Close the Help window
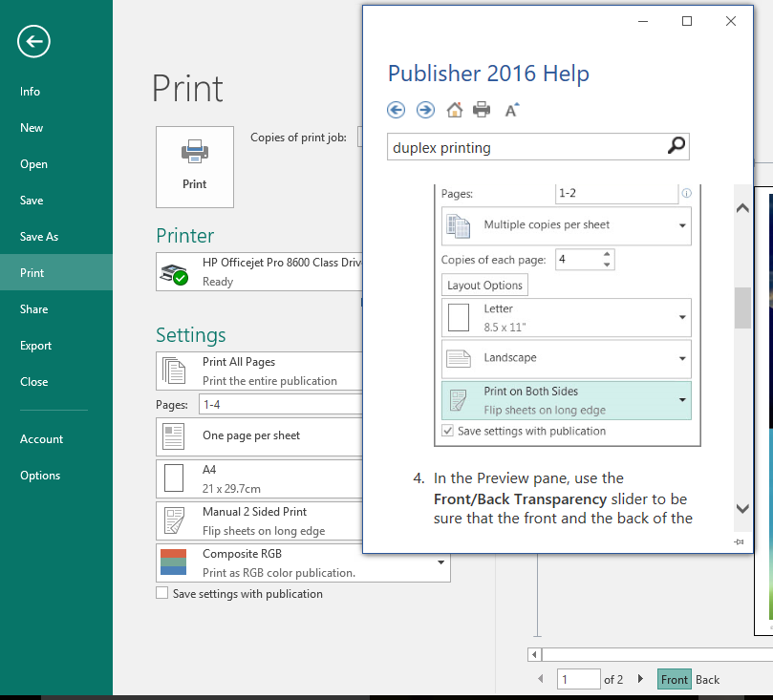Image resolution: width=773 pixels, height=700 pixels. coord(731,21)
